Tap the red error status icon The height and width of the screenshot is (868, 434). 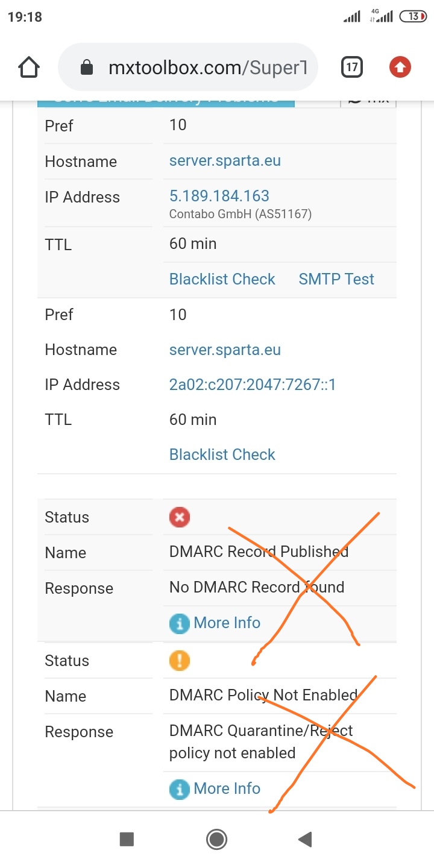(180, 517)
